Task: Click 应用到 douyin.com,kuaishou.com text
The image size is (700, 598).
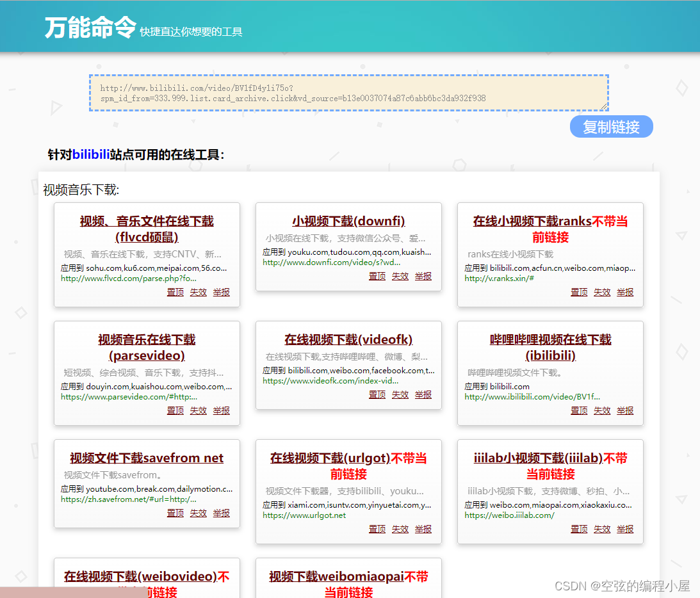Action: 147,387
